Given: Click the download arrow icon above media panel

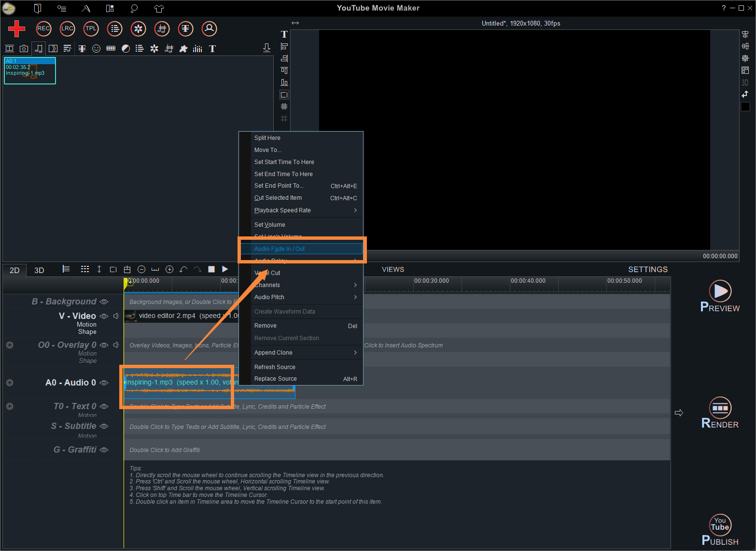Looking at the screenshot, I should pos(266,48).
